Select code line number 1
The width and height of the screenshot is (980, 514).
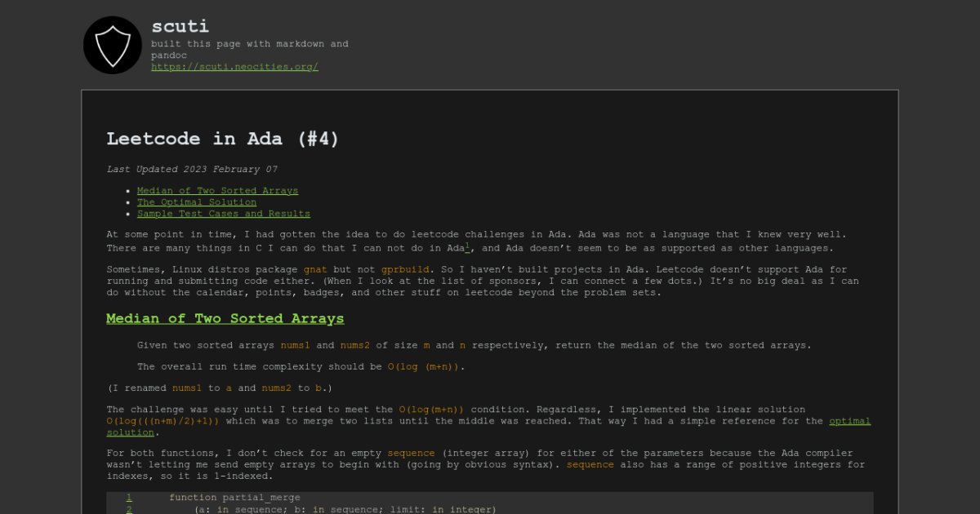click(x=129, y=498)
